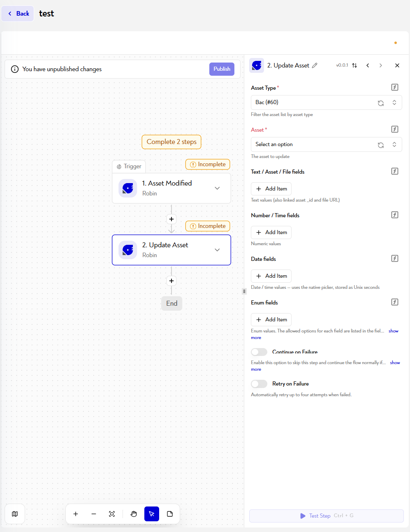This screenshot has height=532, width=410.
Task: Open the notes icon in the canvas toolbar
Action: point(170,514)
